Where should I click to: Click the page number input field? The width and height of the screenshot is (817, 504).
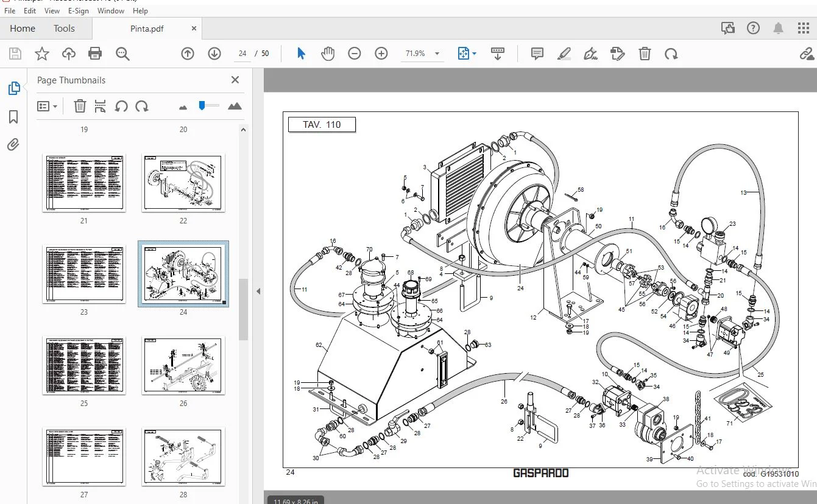coord(242,54)
